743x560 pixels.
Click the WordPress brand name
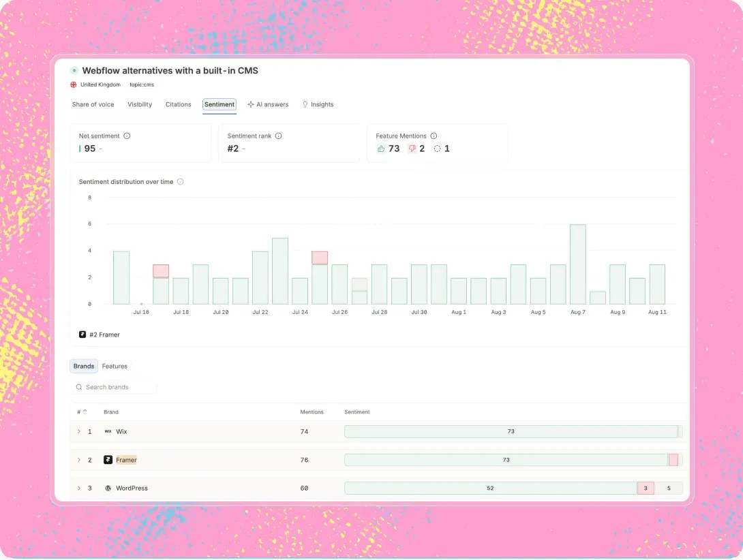(132, 488)
